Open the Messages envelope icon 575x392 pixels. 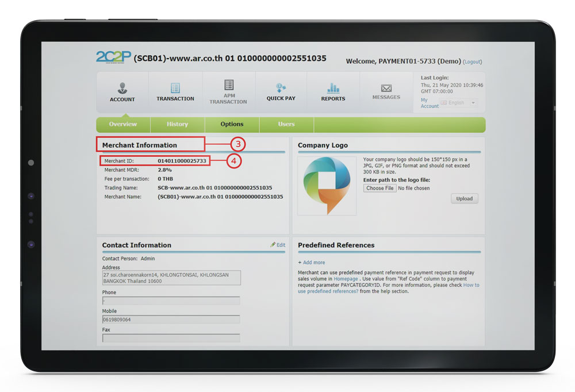386,88
